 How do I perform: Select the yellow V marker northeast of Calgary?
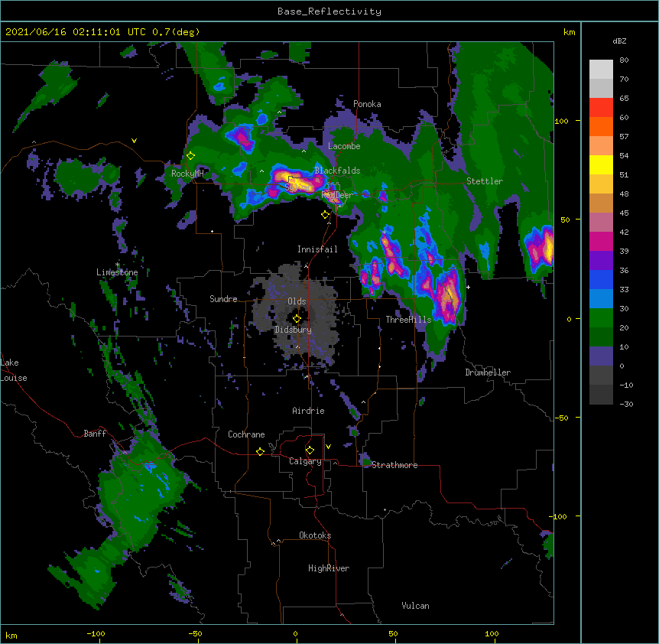[x=328, y=447]
